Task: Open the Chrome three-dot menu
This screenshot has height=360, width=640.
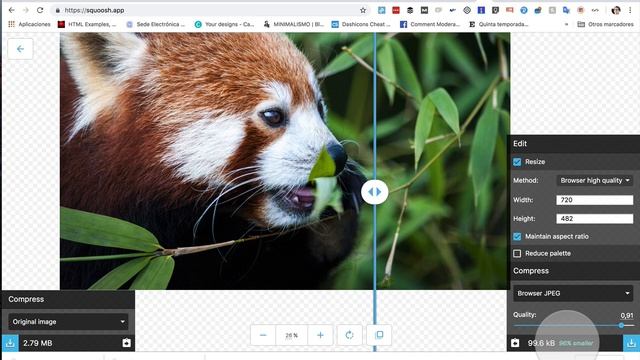Action: [630, 10]
